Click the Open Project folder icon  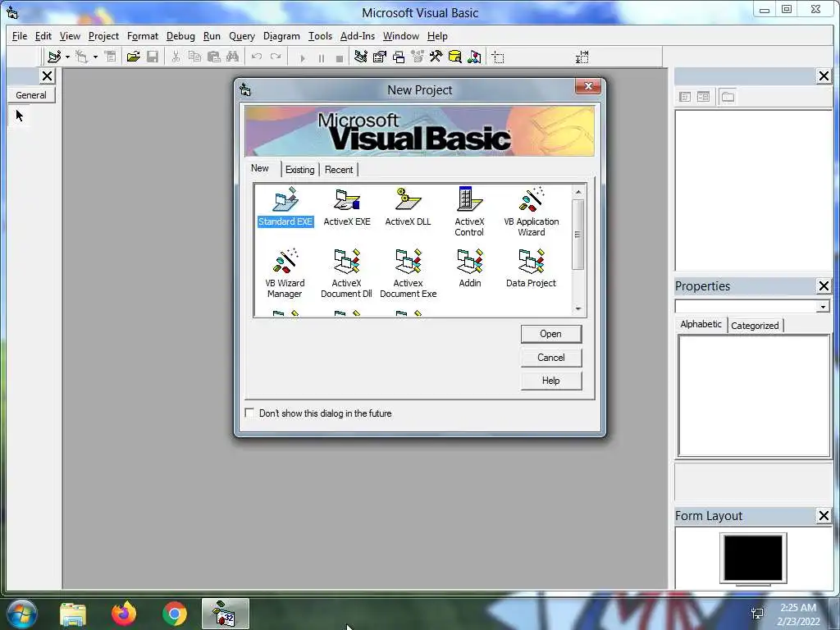[134, 57]
